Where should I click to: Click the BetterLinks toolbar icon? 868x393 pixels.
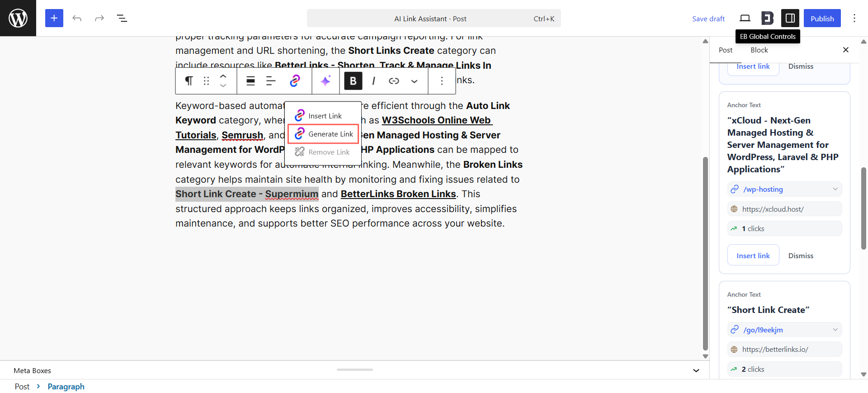(295, 80)
